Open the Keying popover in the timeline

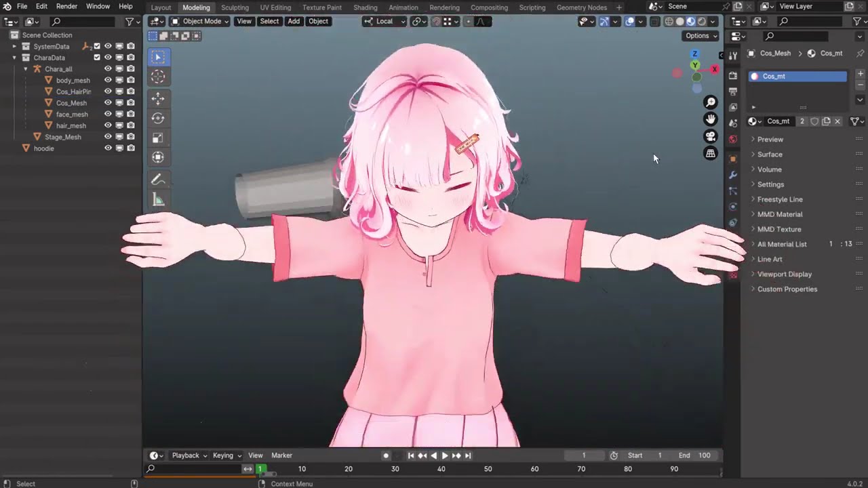coord(226,455)
